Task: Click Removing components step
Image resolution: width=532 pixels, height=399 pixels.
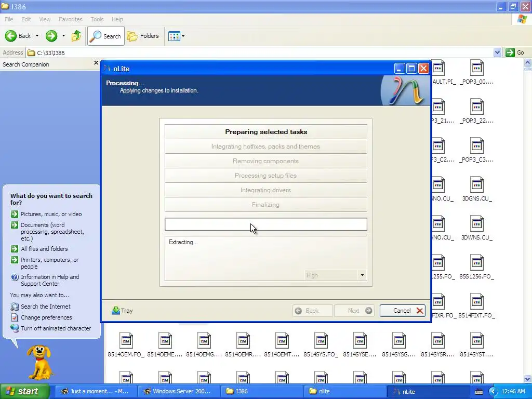Action: pos(265,161)
